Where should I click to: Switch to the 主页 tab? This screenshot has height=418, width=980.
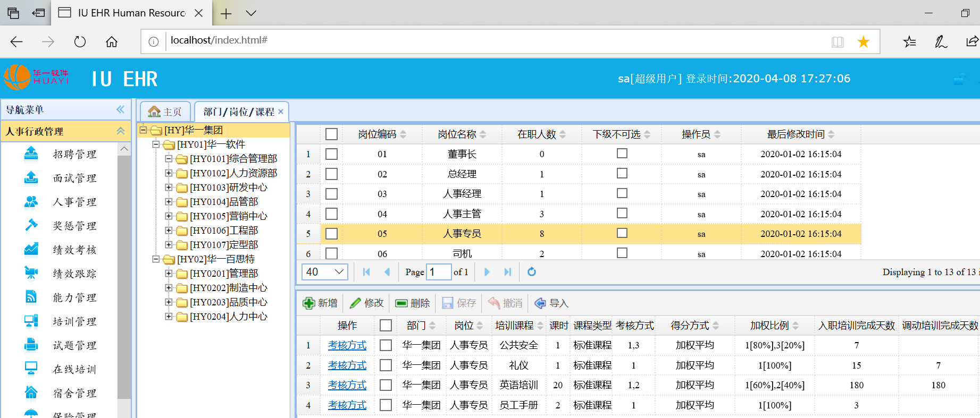coord(165,112)
